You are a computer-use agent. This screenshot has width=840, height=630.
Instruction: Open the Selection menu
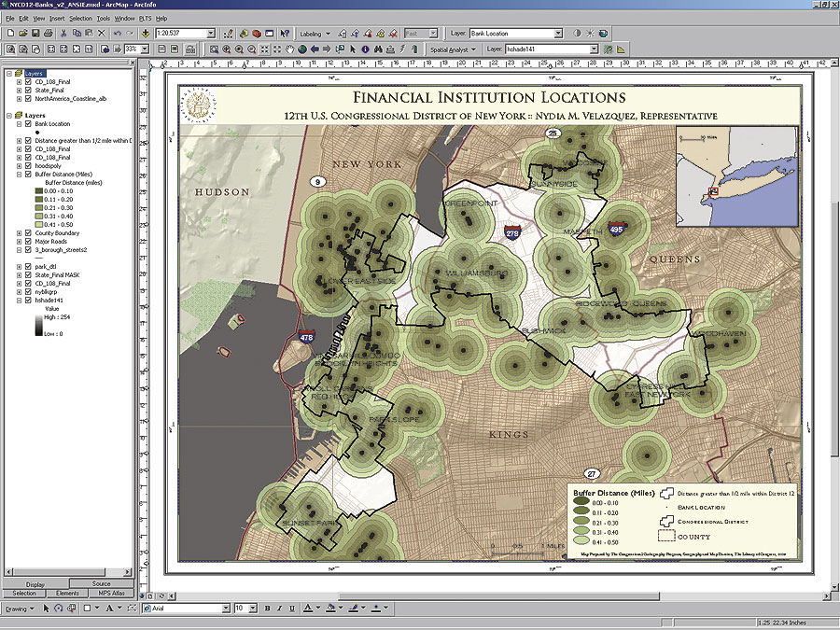coord(80,18)
